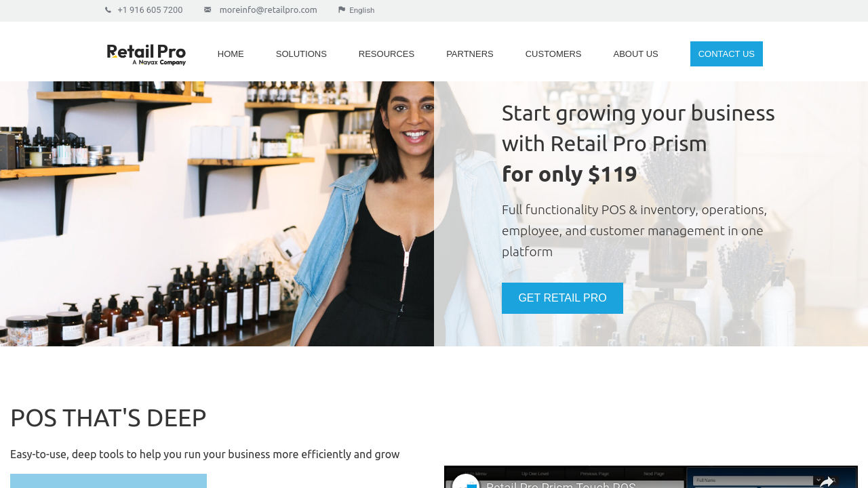Click the video share arrow icon

[x=827, y=482]
